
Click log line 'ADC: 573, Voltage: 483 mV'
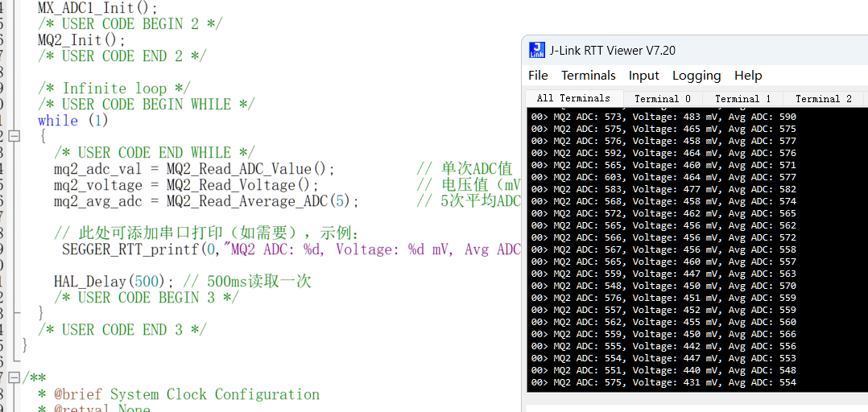663,117
